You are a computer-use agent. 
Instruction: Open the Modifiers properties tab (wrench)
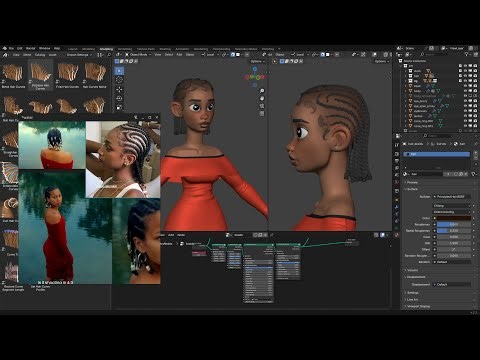coord(397,207)
